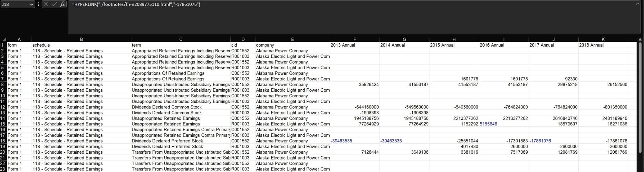Select cell with value 7126444

click(x=355, y=152)
